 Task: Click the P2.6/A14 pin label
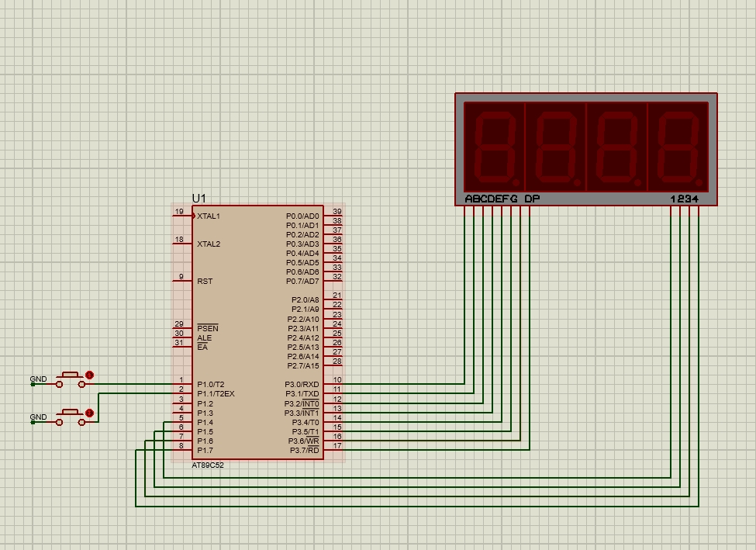pos(303,357)
